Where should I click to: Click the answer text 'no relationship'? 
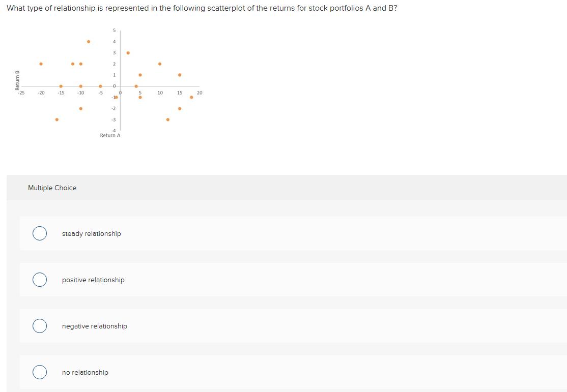click(84, 372)
